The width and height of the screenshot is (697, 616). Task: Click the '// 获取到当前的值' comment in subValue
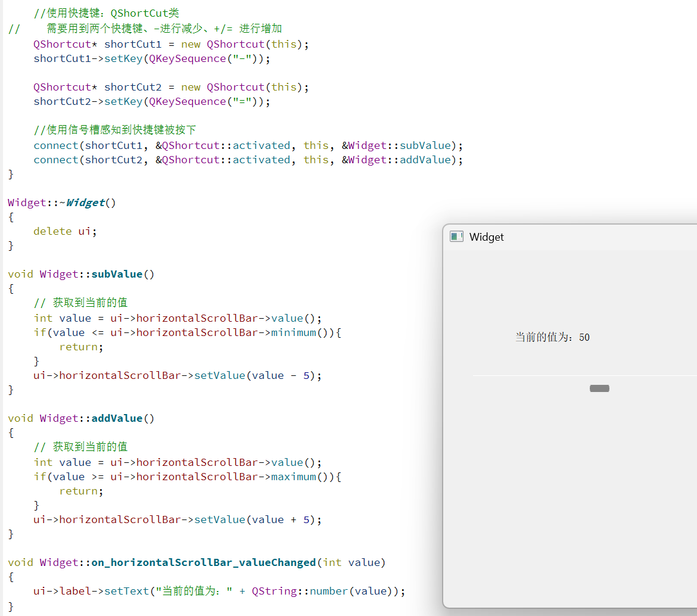click(x=81, y=303)
